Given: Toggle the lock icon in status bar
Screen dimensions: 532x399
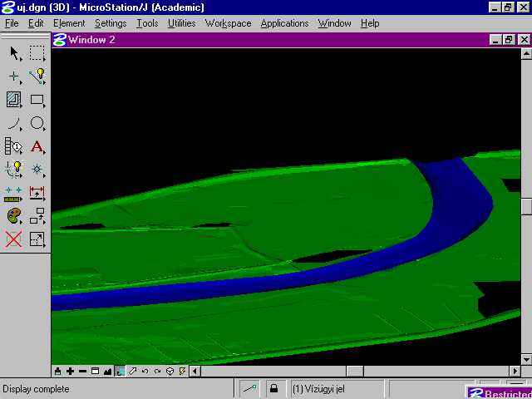Looking at the screenshot, I should [x=273, y=389].
